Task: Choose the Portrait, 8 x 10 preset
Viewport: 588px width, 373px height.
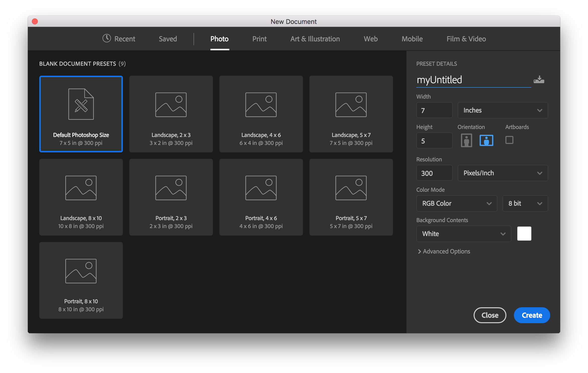Action: click(x=81, y=280)
